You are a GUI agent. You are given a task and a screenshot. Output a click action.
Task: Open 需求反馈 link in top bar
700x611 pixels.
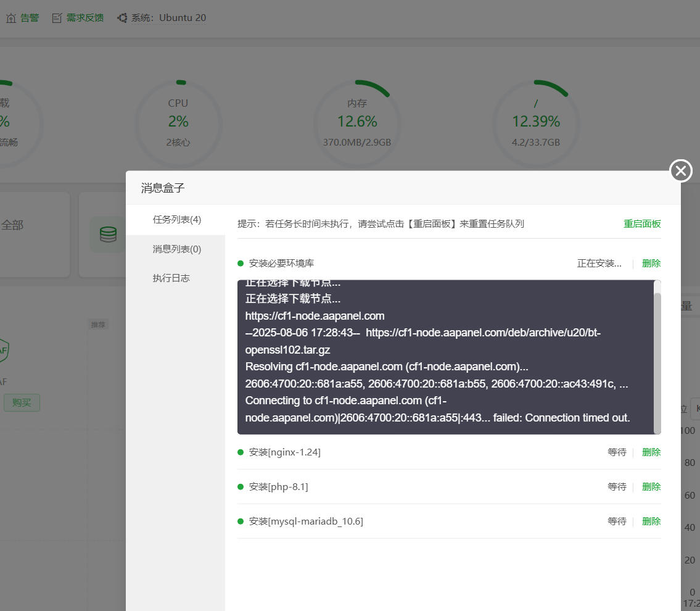tap(85, 18)
